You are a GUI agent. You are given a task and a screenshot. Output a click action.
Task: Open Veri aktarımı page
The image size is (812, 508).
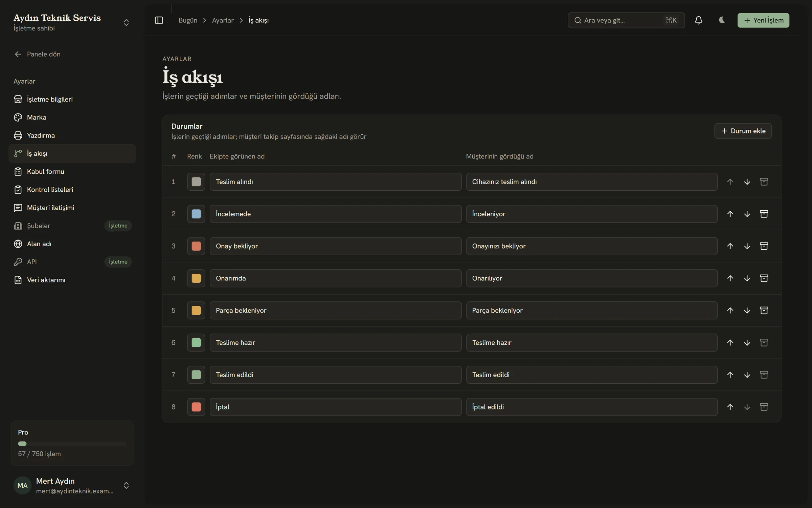click(72, 280)
